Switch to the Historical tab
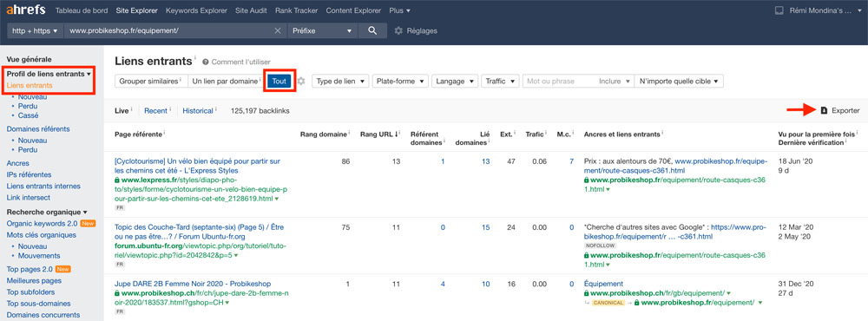 point(199,111)
